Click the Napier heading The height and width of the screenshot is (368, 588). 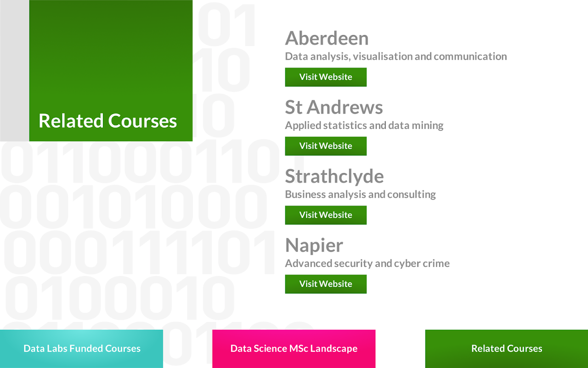click(x=314, y=245)
